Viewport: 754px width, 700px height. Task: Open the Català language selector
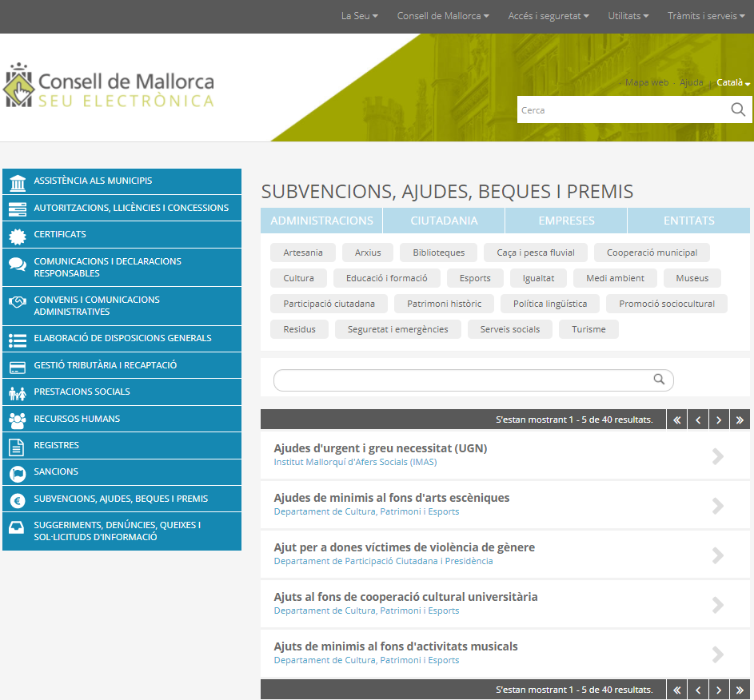coord(732,82)
